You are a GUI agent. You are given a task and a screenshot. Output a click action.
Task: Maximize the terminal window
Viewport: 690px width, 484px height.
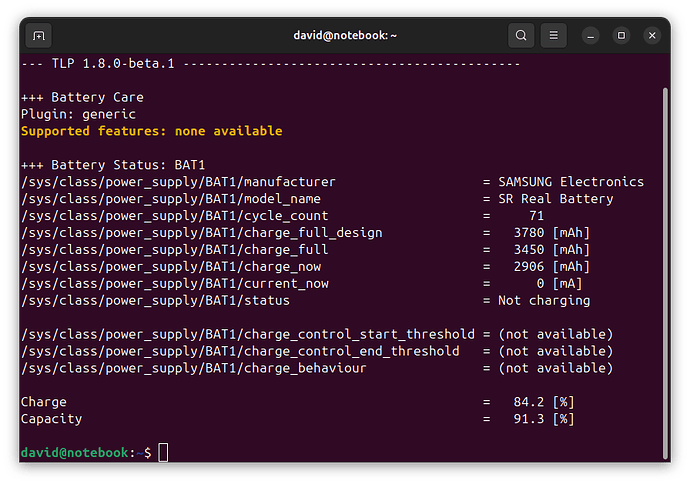click(x=621, y=35)
